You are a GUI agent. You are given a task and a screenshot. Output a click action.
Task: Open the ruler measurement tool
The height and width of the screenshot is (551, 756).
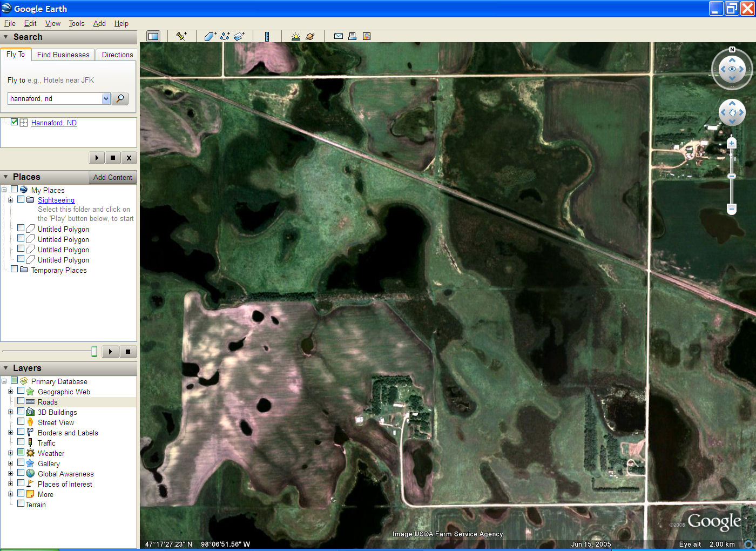coord(267,36)
